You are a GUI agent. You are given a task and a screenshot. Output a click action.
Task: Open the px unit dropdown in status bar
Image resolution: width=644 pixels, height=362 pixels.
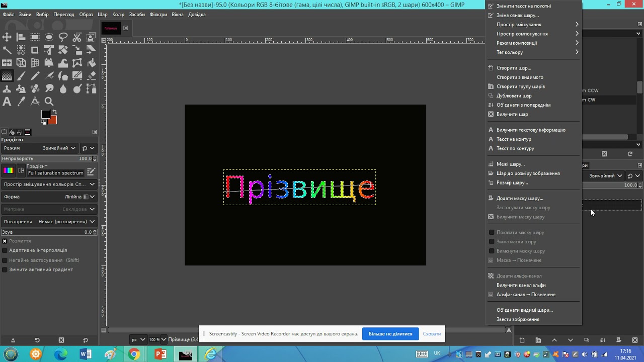138,339
